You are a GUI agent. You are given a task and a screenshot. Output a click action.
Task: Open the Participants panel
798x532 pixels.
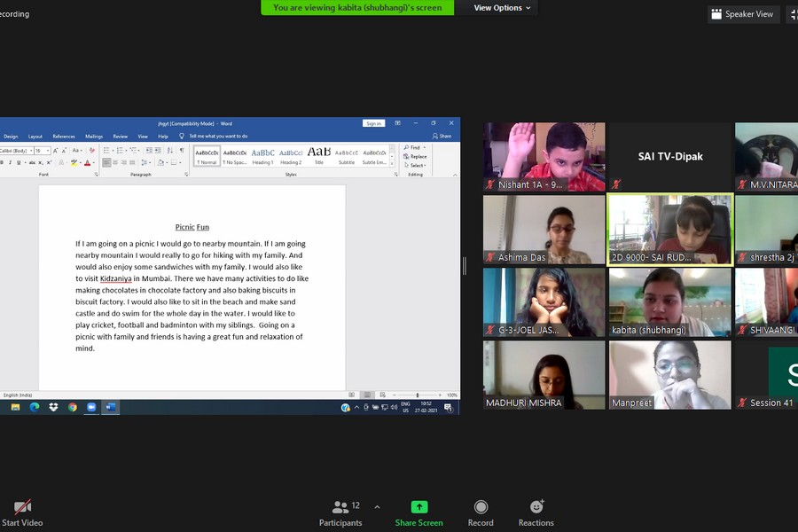340,512
